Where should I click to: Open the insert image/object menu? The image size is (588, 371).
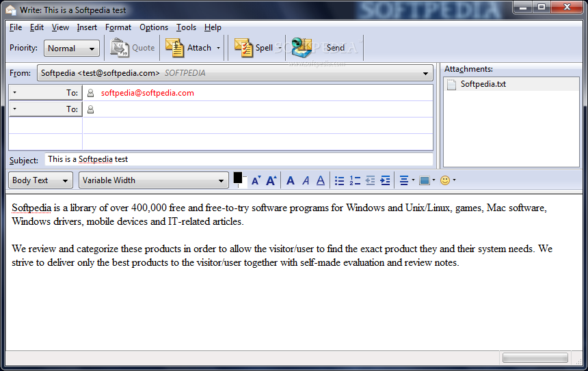coord(427,180)
